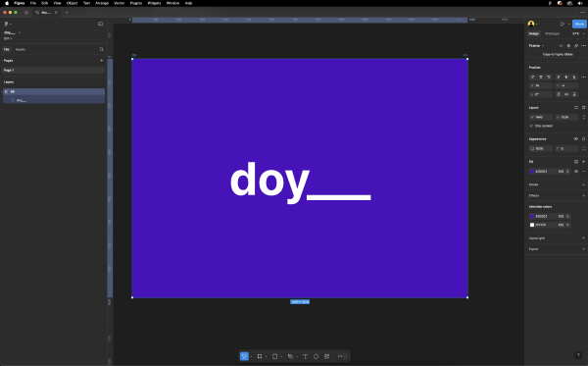Select the Pen tool
Image resolution: width=588 pixels, height=366 pixels.
[290, 356]
